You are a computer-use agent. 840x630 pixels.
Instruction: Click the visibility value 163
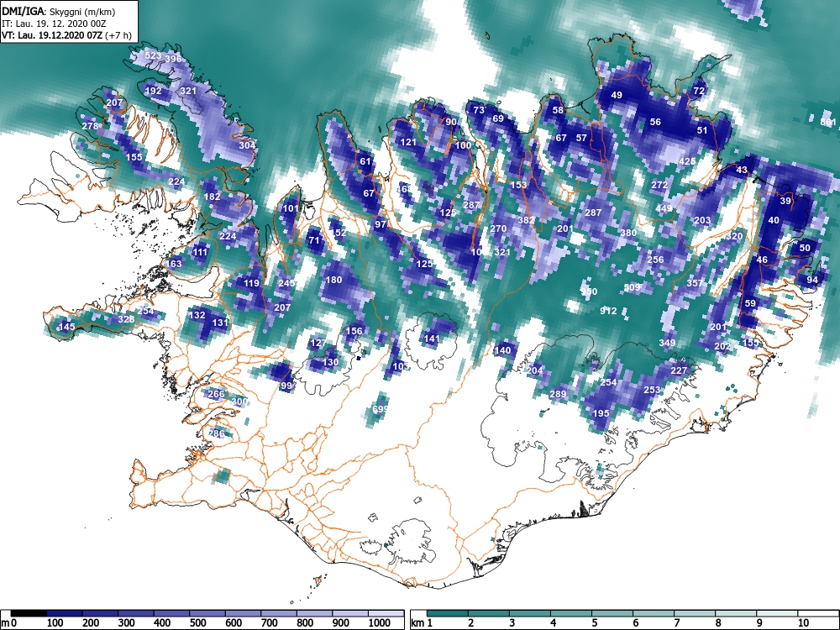pyautogui.click(x=174, y=264)
